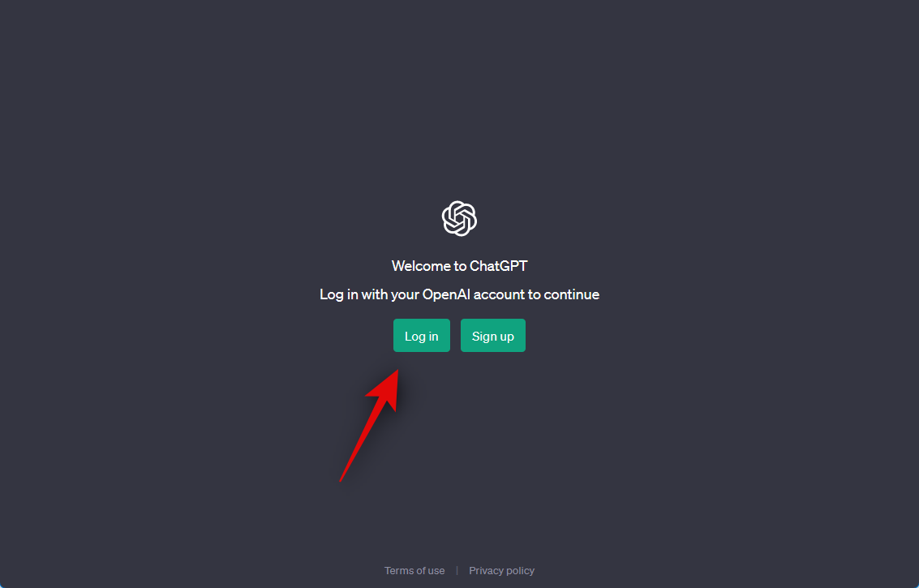Screen dimensions: 919x588
Task: Read the terms of use in the footer
Action: click(x=414, y=570)
